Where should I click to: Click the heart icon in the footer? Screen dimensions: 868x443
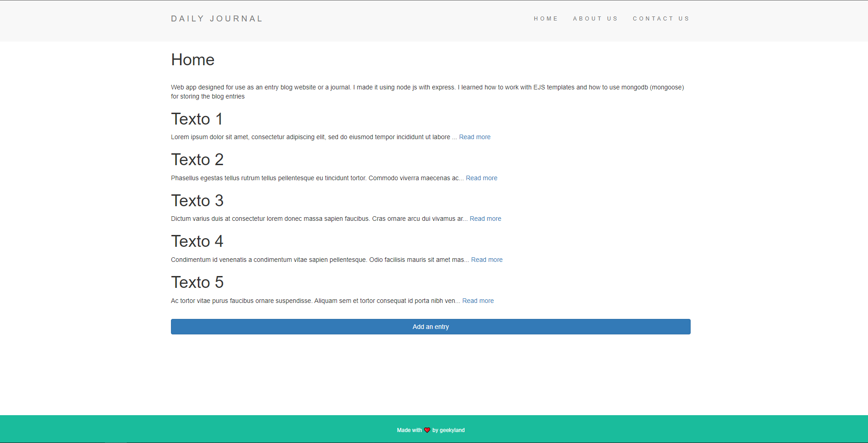[x=427, y=430]
